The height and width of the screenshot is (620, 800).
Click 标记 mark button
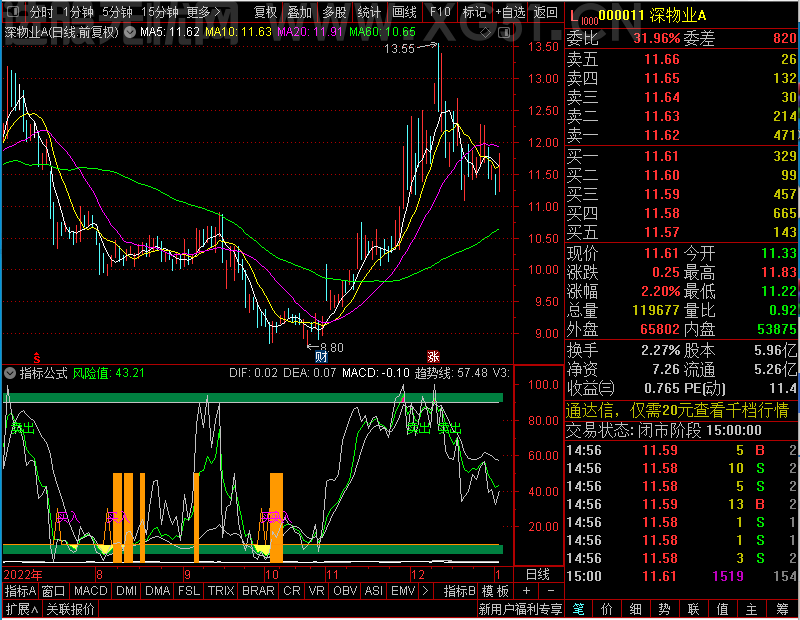(474, 12)
